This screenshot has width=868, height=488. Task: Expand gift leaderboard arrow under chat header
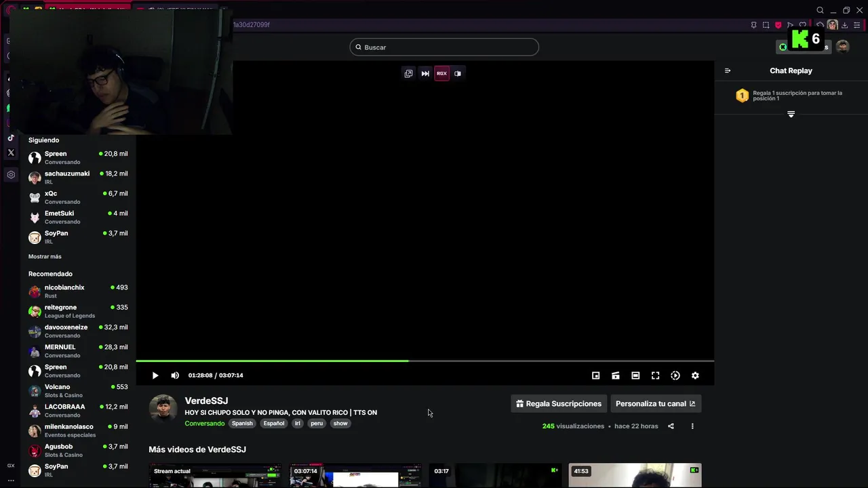[x=791, y=114]
